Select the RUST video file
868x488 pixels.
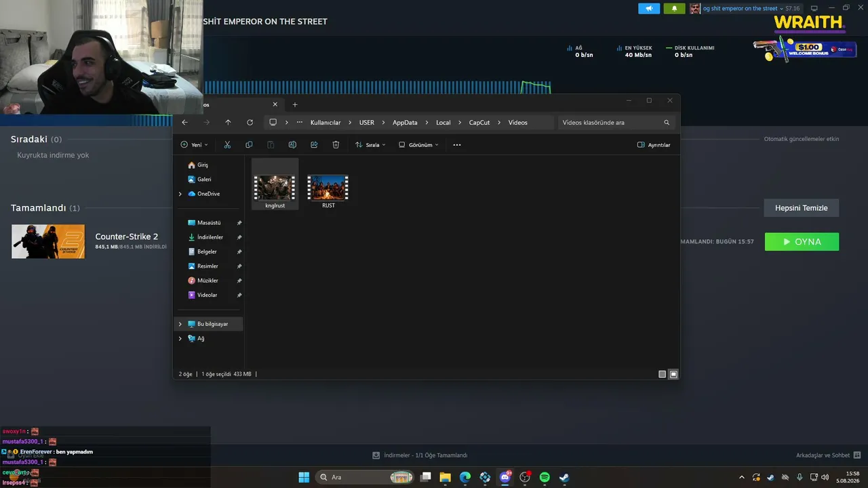point(328,191)
